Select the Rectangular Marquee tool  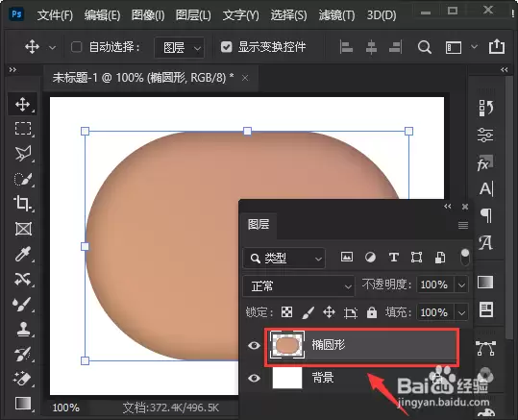click(22, 129)
